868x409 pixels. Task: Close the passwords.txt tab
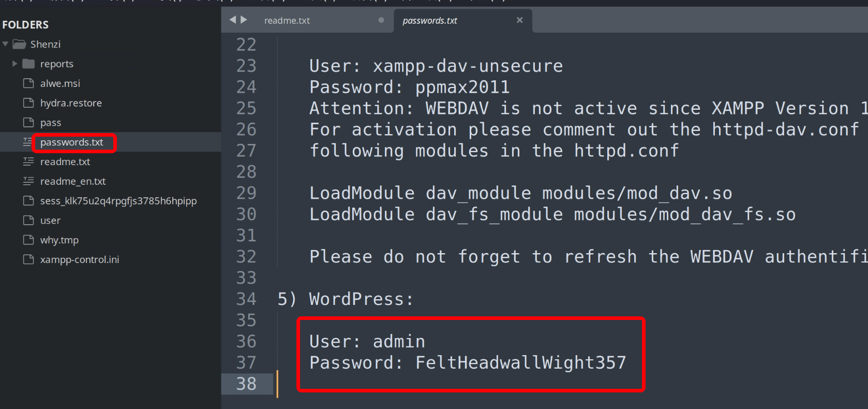click(519, 20)
